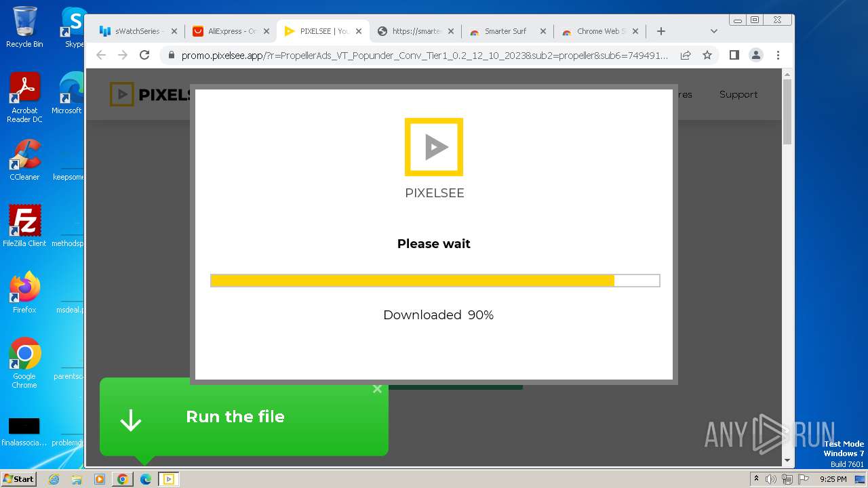868x488 pixels.
Task: Switch to the https://smarter tab
Action: coord(415,31)
